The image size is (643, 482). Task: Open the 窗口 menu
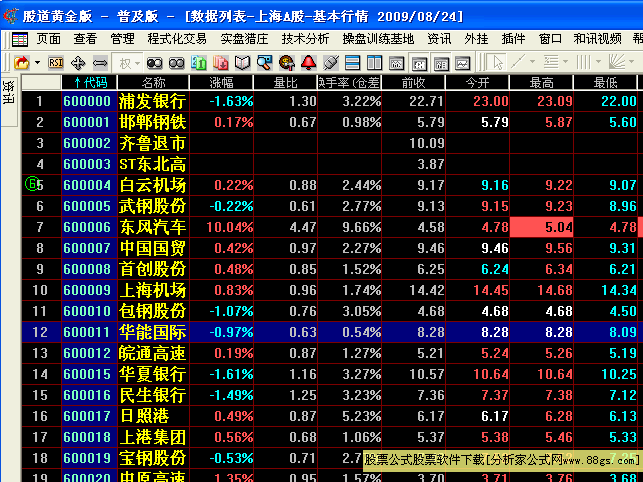pos(550,39)
